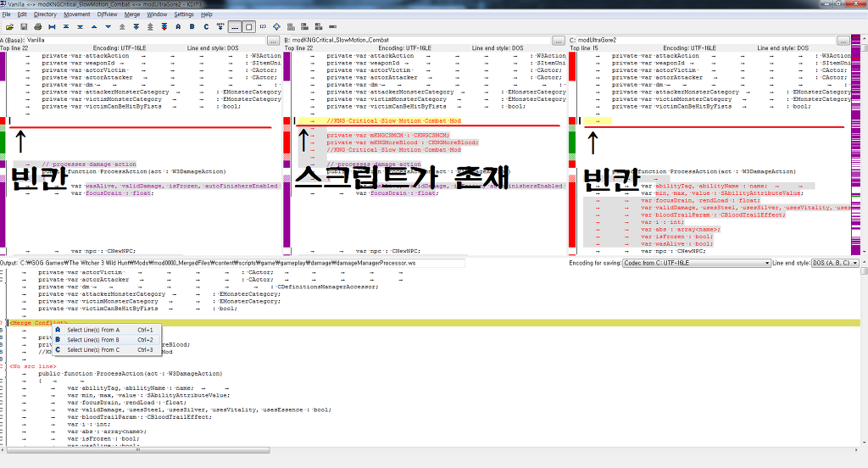Image resolution: width=868 pixels, height=468 pixels.
Task: Select lines from C toolbar icon
Action: point(206,27)
